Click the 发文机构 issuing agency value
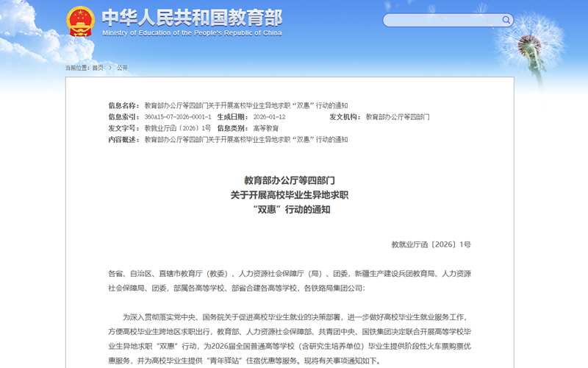The width and height of the screenshot is (588, 368). coord(398,117)
